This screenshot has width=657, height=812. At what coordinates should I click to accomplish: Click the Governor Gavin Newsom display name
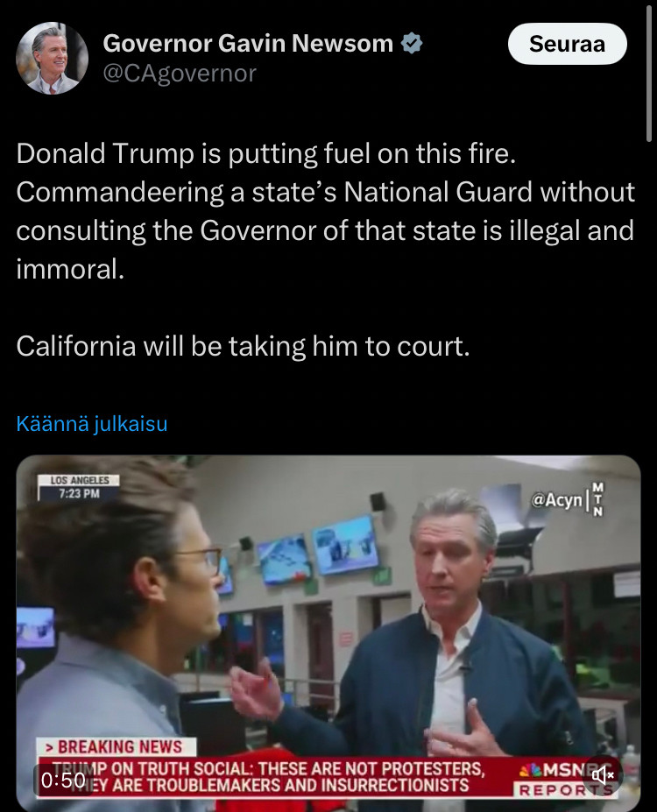pos(248,43)
